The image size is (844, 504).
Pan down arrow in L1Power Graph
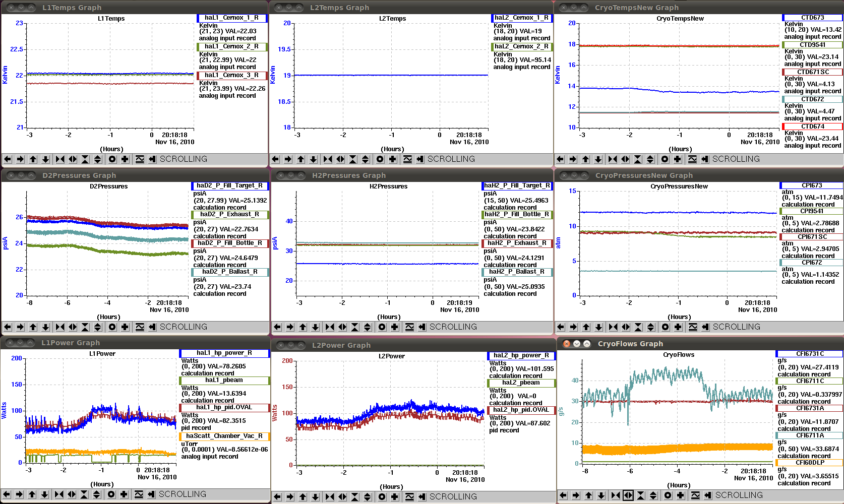45,494
